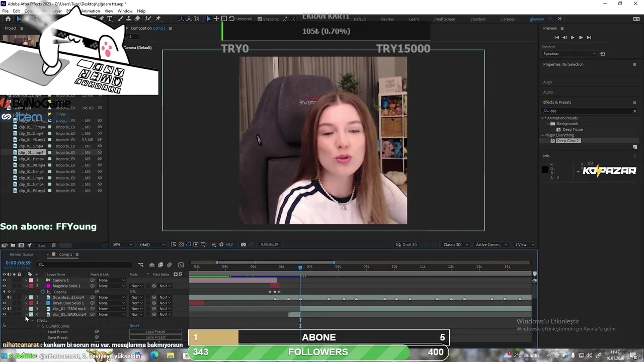Image resolution: width=644 pixels, height=362 pixels.
Task: Click the Shy layers switch icon in timeline
Action: click(x=152, y=265)
